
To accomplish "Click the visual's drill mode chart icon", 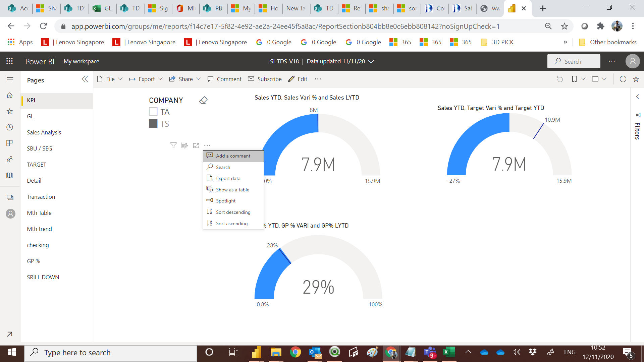I will (184, 145).
